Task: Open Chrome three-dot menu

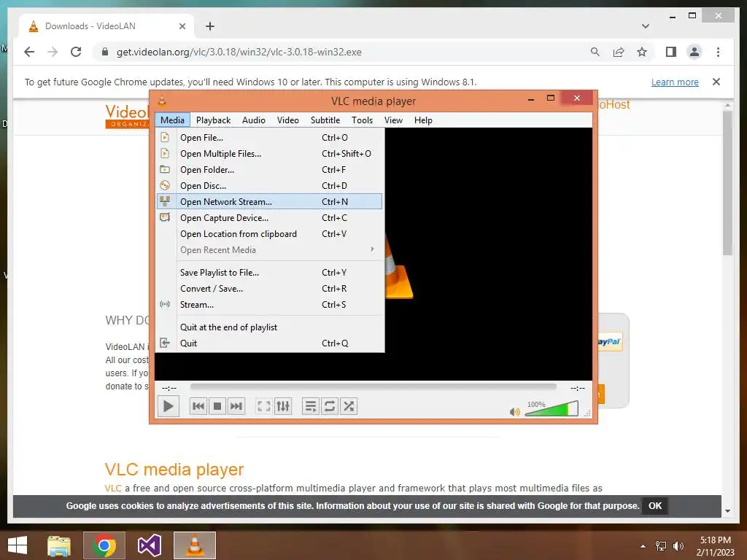Action: click(718, 52)
